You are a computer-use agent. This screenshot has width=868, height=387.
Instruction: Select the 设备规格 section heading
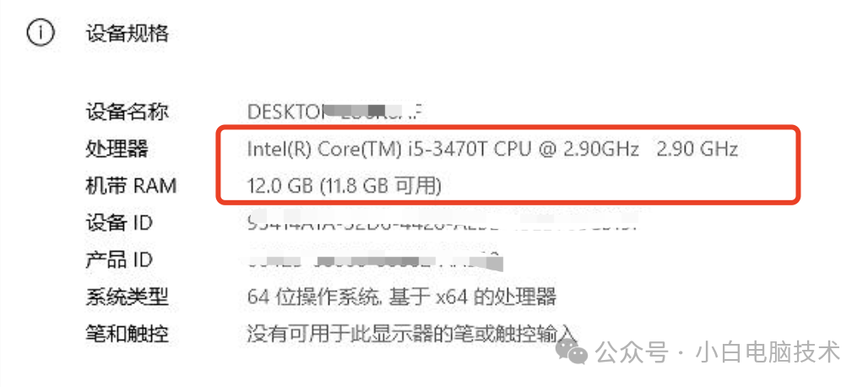127,34
